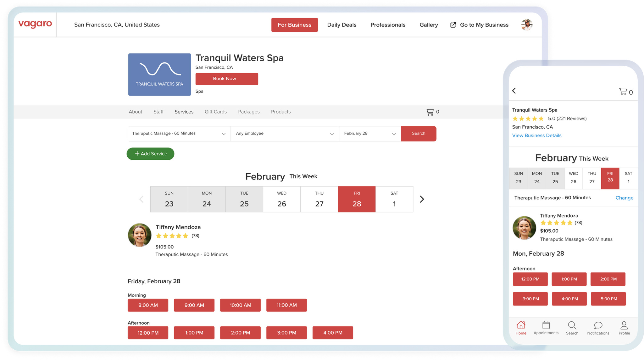Tap Change link next to mobile service
Image resolution: width=644 pixels, height=360 pixels.
pyautogui.click(x=625, y=198)
